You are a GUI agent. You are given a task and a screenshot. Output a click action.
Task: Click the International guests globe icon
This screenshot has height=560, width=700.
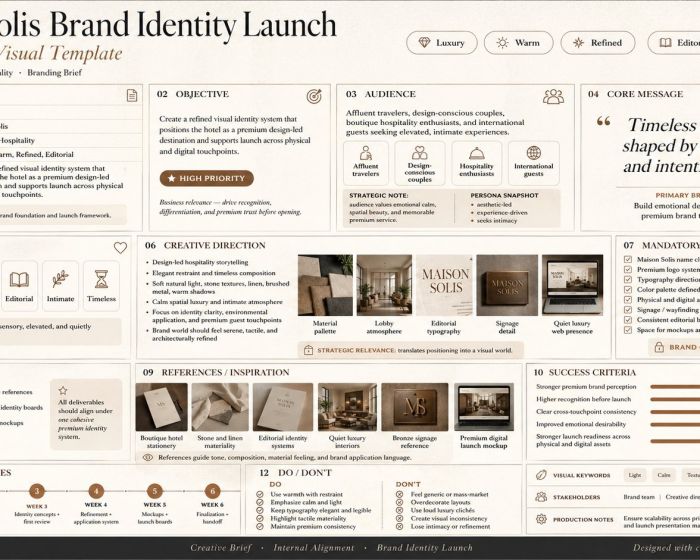point(533,152)
